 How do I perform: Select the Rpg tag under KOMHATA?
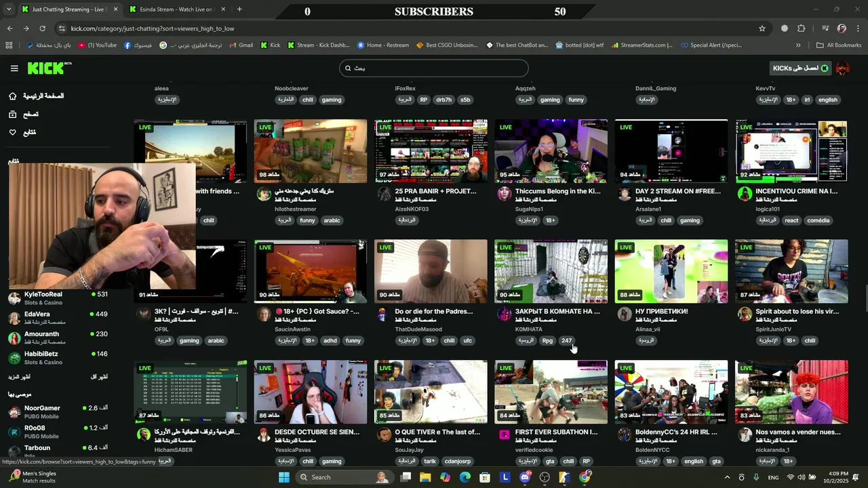547,341
